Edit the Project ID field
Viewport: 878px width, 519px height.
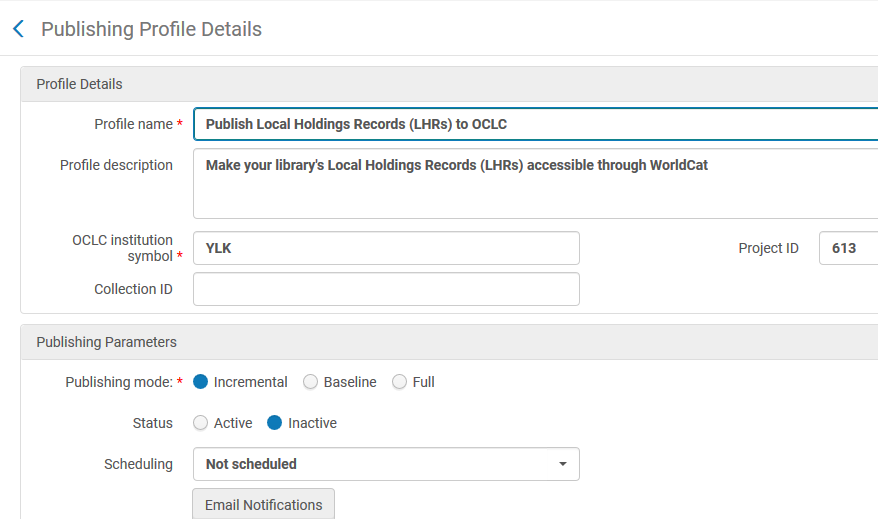(x=848, y=248)
